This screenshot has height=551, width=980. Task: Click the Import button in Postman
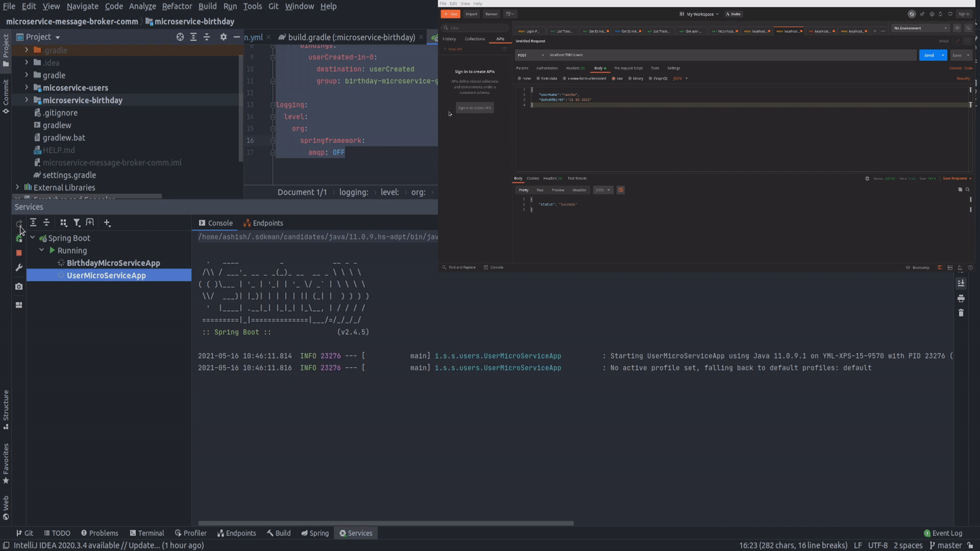tap(471, 14)
